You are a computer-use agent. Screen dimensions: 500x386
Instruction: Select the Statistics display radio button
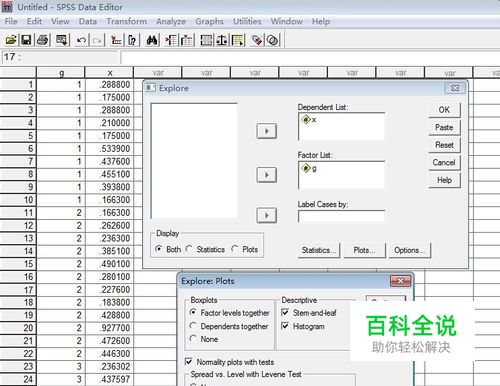click(189, 249)
